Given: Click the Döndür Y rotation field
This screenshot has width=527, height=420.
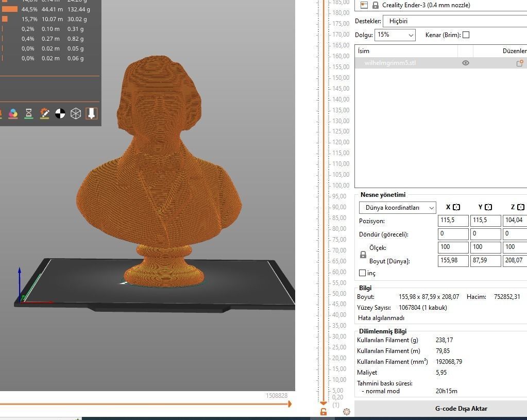Looking at the screenshot, I should pos(485,234).
